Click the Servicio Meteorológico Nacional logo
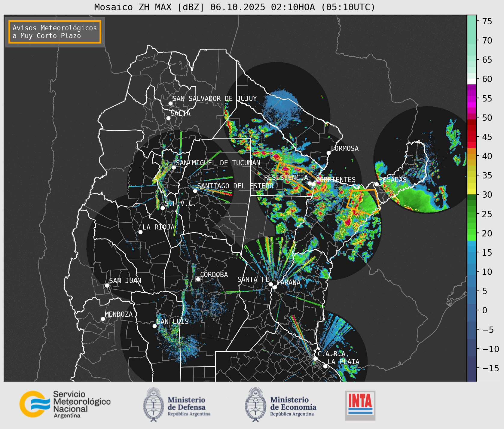 [x=65, y=404]
